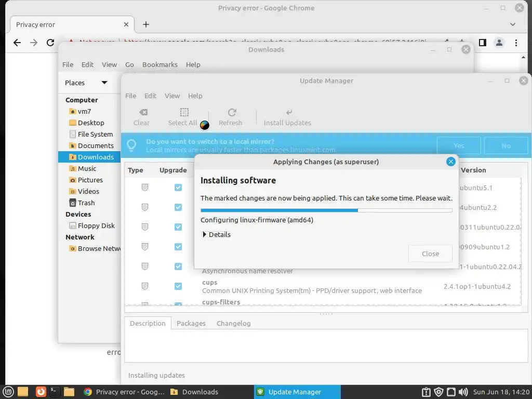Screen dimensions: 532x399
Task: Open a new Chrome tab with plus button
Action: [146, 24]
